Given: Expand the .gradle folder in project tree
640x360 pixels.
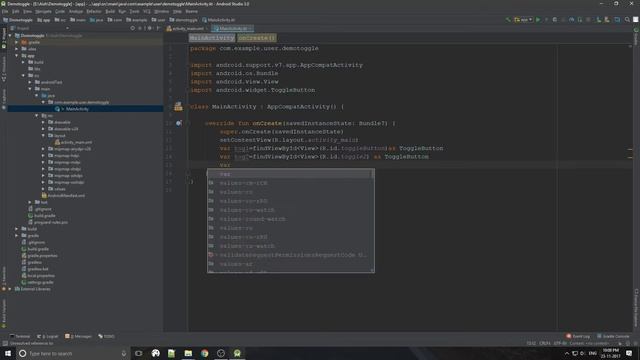Looking at the screenshot, I should click(17, 42).
